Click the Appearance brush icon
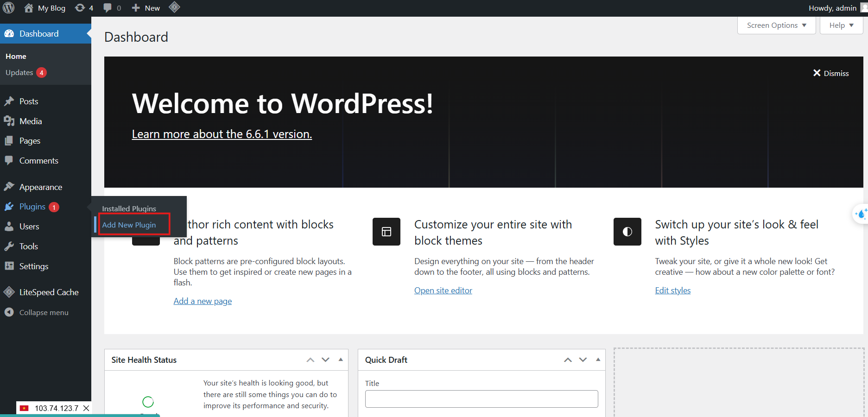Screen dimensions: 868x417 point(9,187)
